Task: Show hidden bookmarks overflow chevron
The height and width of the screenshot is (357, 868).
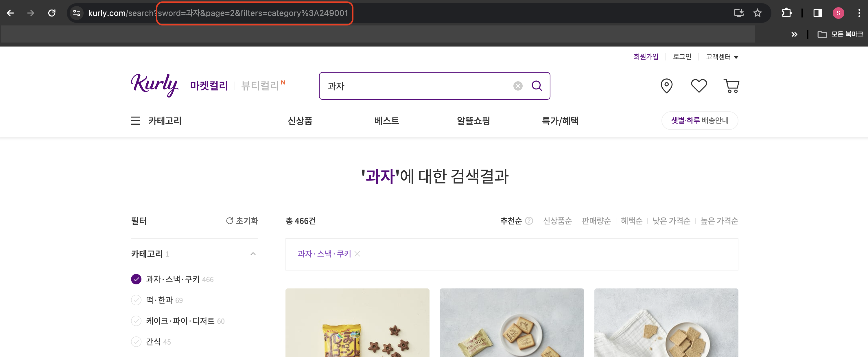Action: [x=794, y=34]
